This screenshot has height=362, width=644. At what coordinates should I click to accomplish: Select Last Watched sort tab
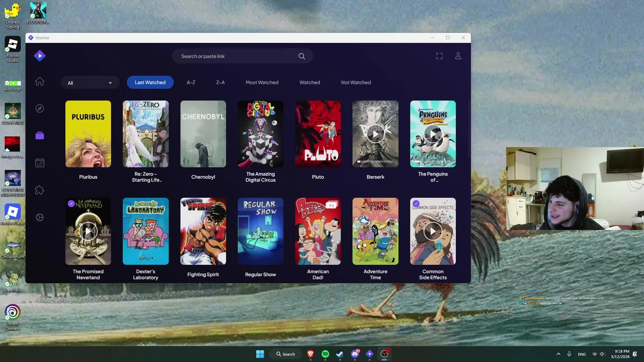coord(150,82)
